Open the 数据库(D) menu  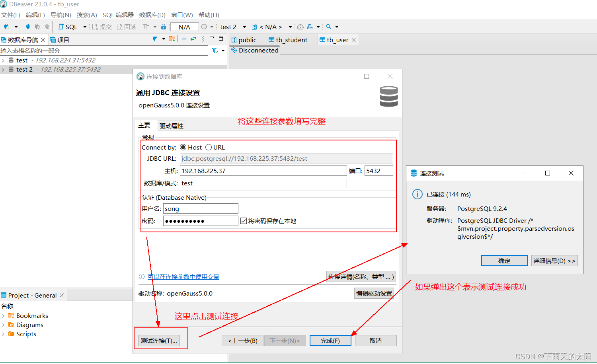[152, 15]
